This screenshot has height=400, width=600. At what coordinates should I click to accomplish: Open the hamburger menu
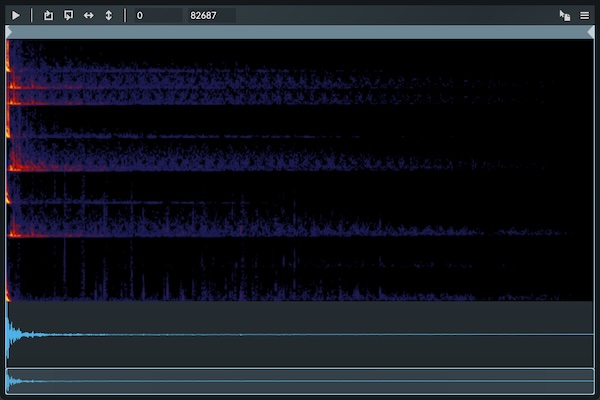(x=584, y=15)
